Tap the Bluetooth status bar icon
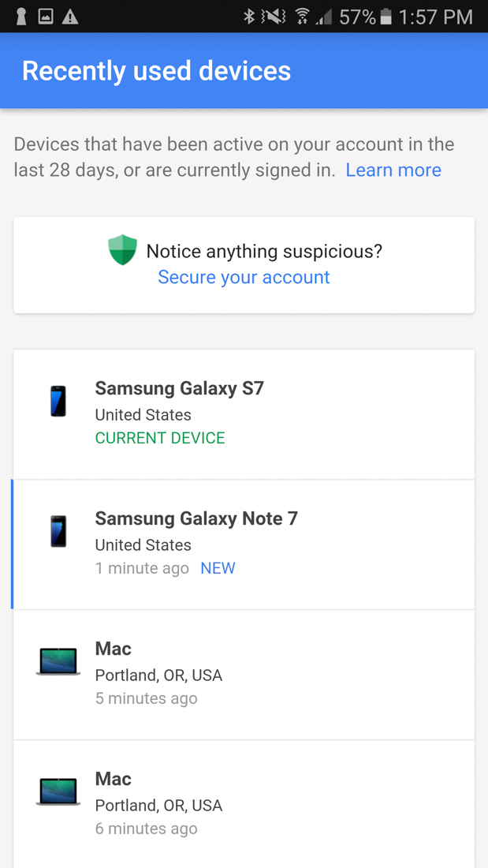Image resolution: width=488 pixels, height=868 pixels. (x=248, y=16)
